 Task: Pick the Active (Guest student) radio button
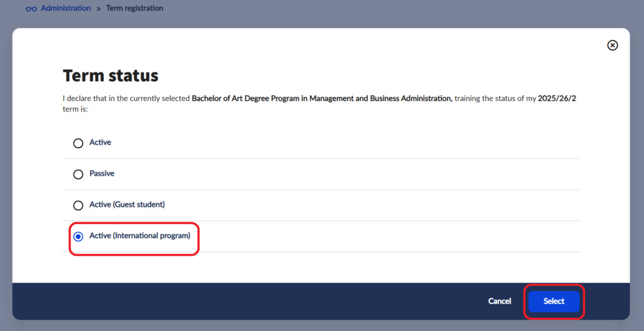pyautogui.click(x=78, y=205)
